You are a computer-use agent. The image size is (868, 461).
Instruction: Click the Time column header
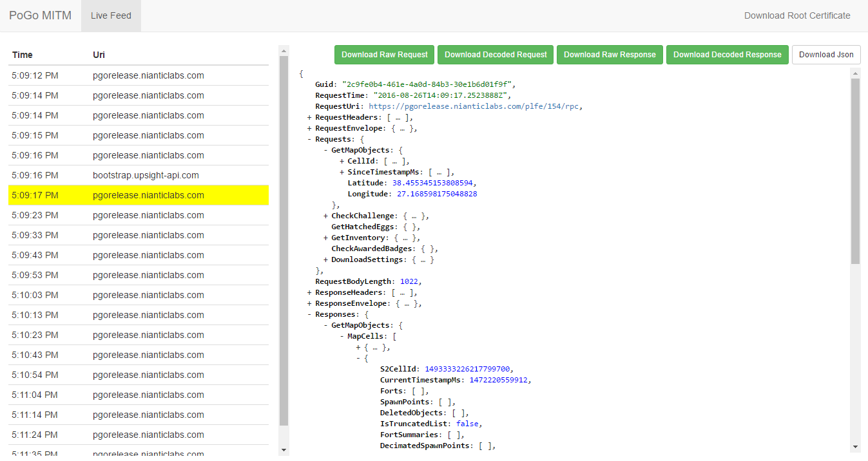click(x=22, y=55)
